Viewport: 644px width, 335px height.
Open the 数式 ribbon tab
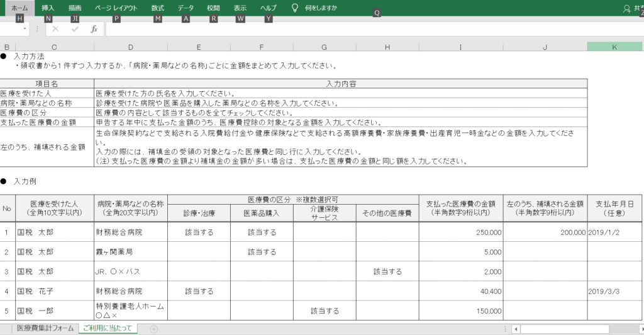click(157, 8)
